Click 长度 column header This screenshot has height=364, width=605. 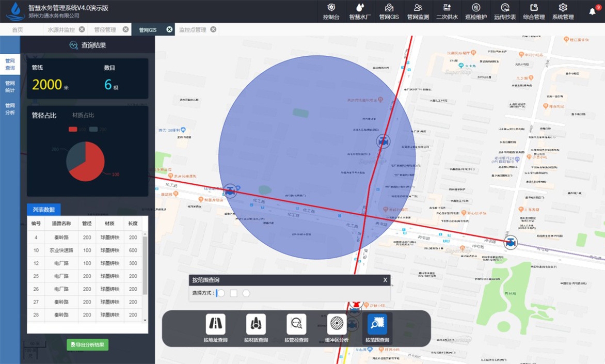click(x=133, y=224)
